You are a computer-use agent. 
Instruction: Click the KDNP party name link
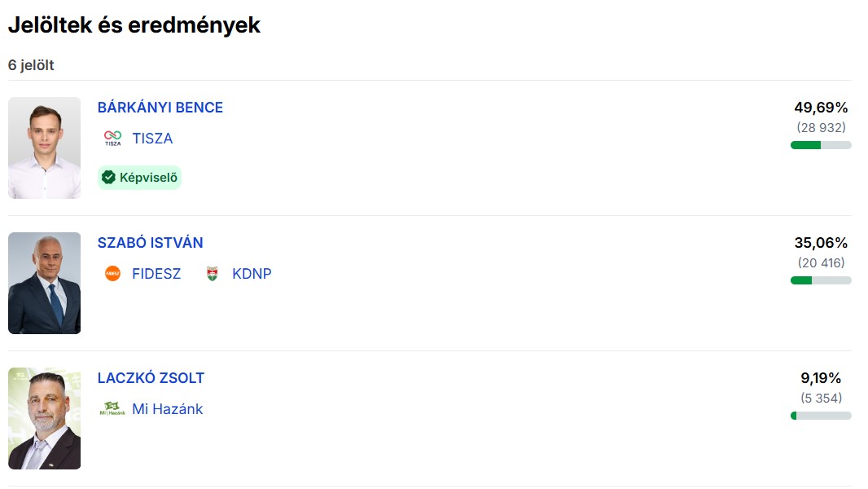[252, 274]
